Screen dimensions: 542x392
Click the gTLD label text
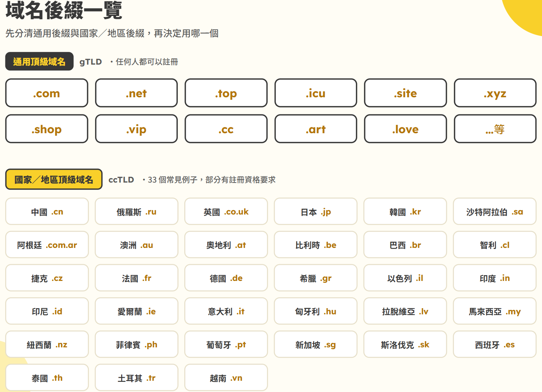[91, 62]
